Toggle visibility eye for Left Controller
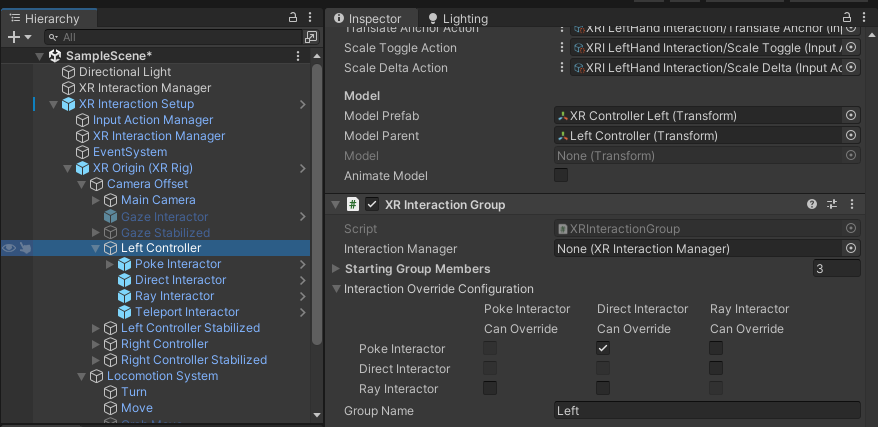The height and width of the screenshot is (427, 878). [9, 248]
